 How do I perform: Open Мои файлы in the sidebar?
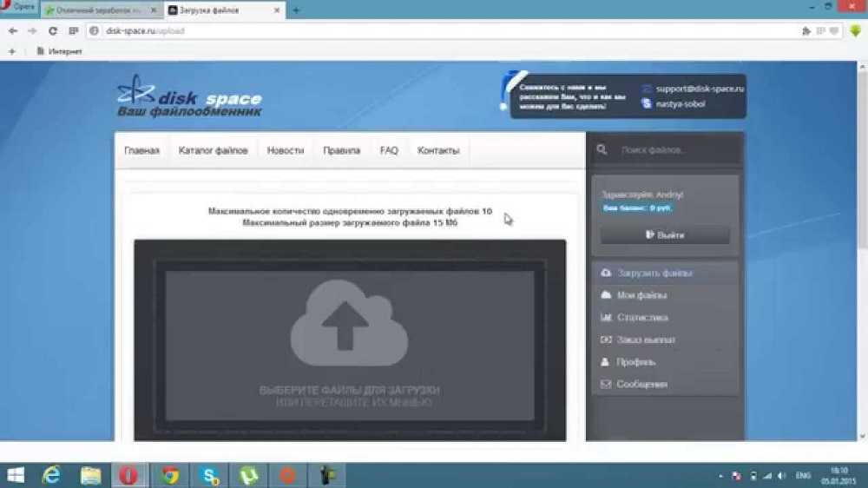click(641, 295)
